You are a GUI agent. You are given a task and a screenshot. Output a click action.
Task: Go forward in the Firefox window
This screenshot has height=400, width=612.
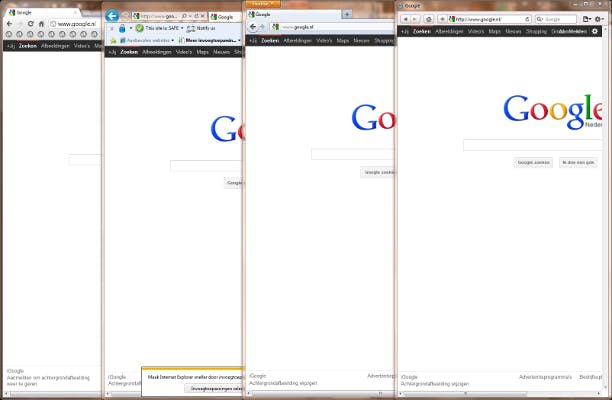[x=262, y=27]
